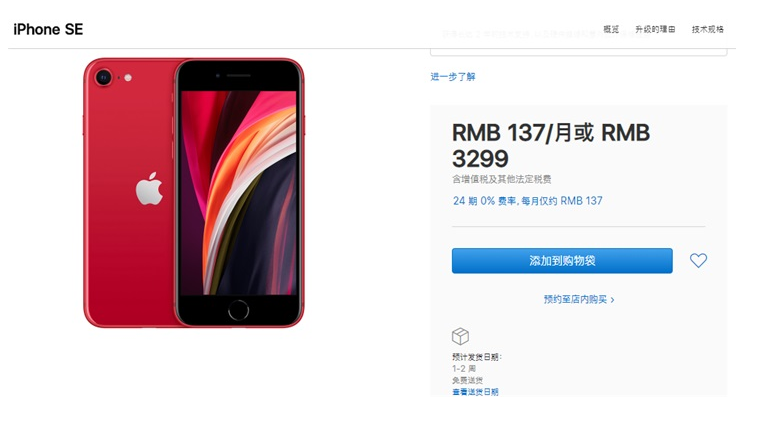Image resolution: width=764 pixels, height=428 pixels.
Task: Open the 预约至店内购买 in-store reservation link
Action: [579, 299]
